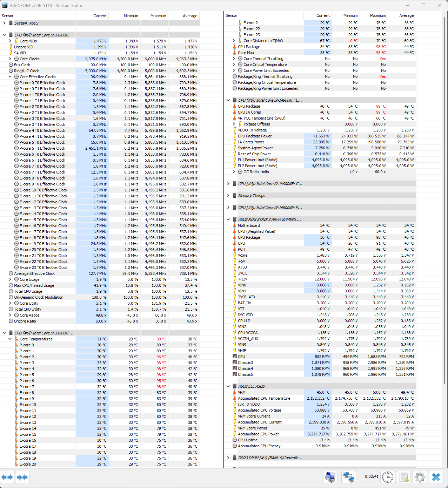Click the circle icon beside Total CPU Usage

coord(11,291)
